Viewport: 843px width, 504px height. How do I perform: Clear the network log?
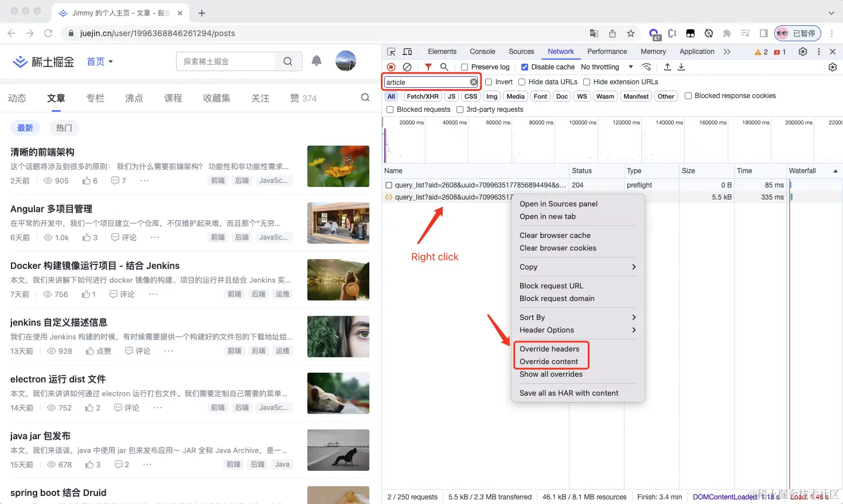click(x=407, y=67)
